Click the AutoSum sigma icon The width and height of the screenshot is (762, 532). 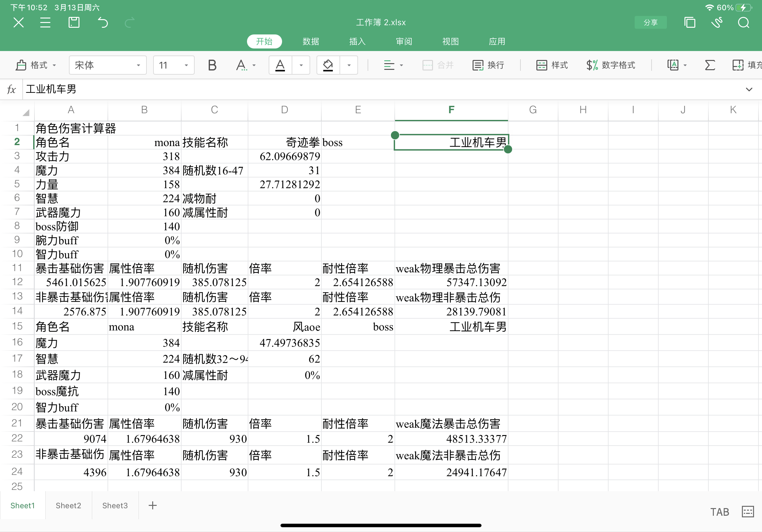(x=710, y=65)
